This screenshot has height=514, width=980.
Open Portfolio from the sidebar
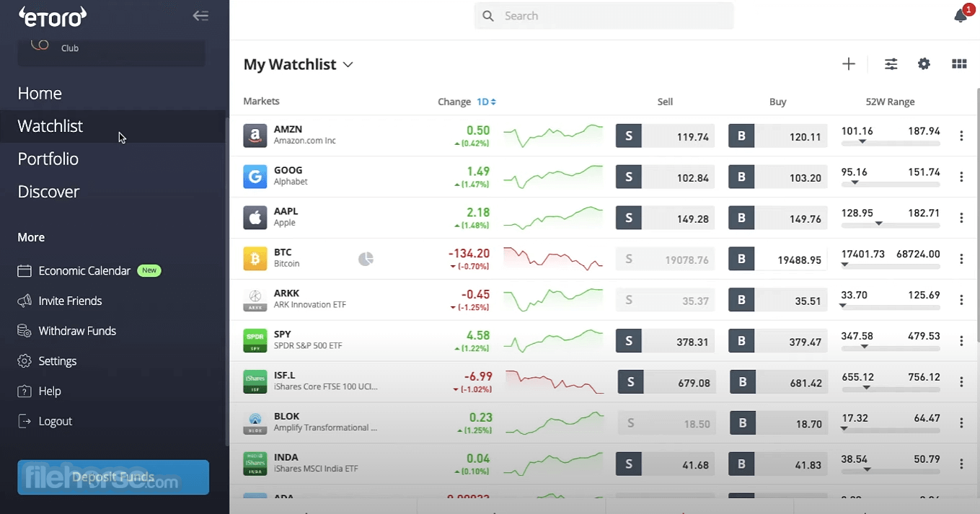(x=48, y=159)
